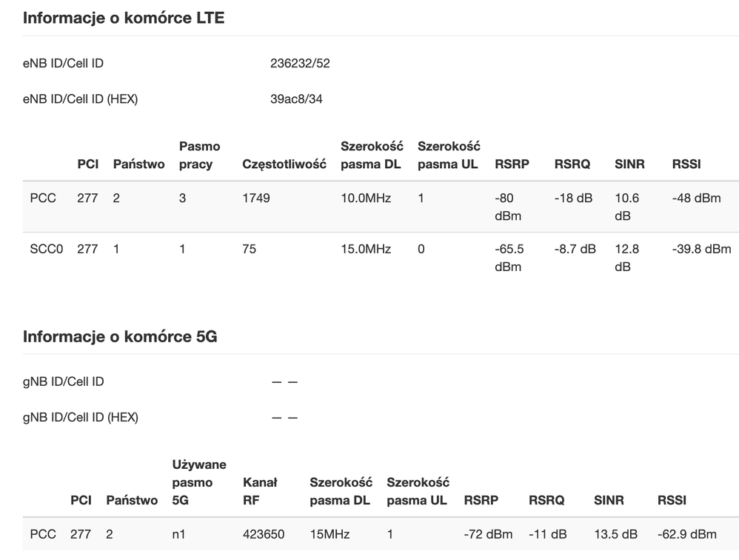Click the RSRQ value -8.7 dB
Image resolution: width=739 pixels, height=560 pixels.
coord(575,250)
